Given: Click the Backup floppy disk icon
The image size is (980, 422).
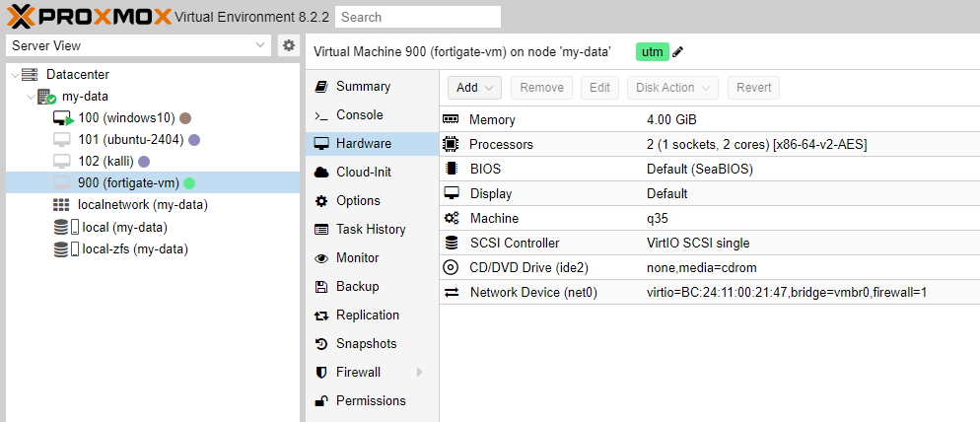Looking at the screenshot, I should point(321,286).
